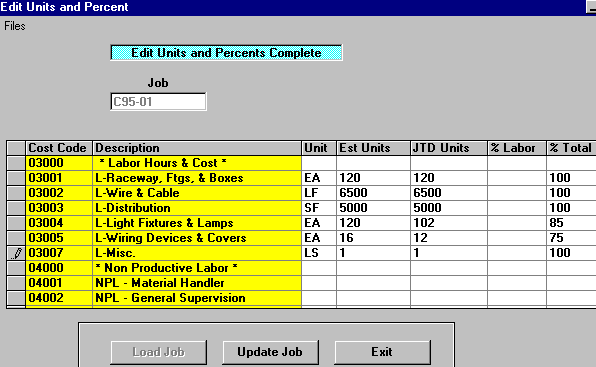
Task: Select cost code cell 03005
Action: 59,238
